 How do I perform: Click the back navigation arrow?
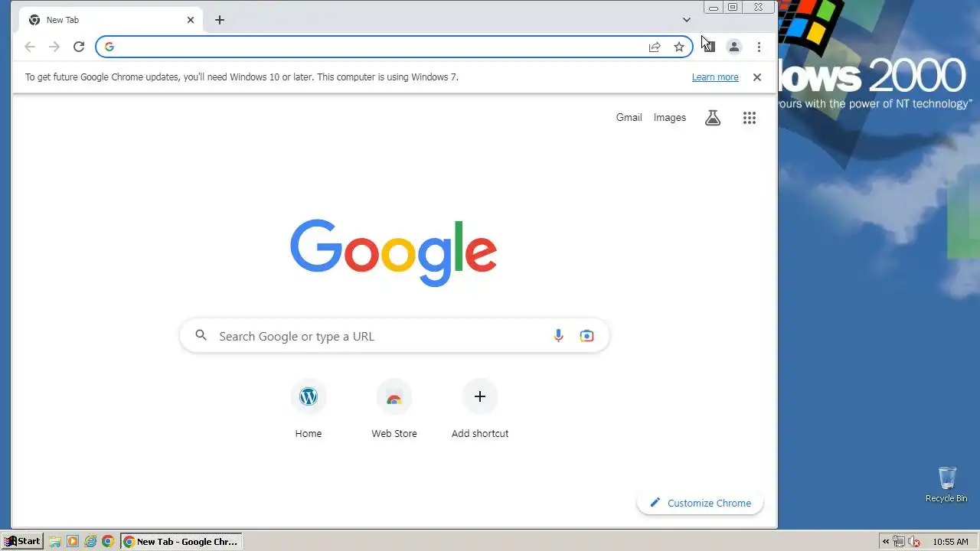pyautogui.click(x=30, y=47)
